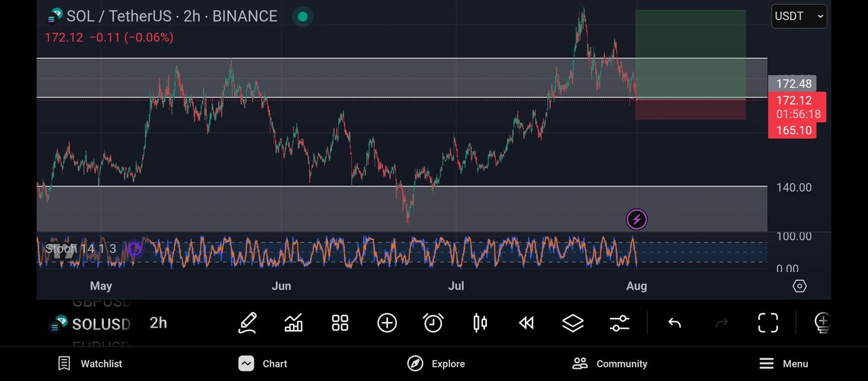Open the time axis settings hexagon icon
868x381 pixels.
coord(800,286)
